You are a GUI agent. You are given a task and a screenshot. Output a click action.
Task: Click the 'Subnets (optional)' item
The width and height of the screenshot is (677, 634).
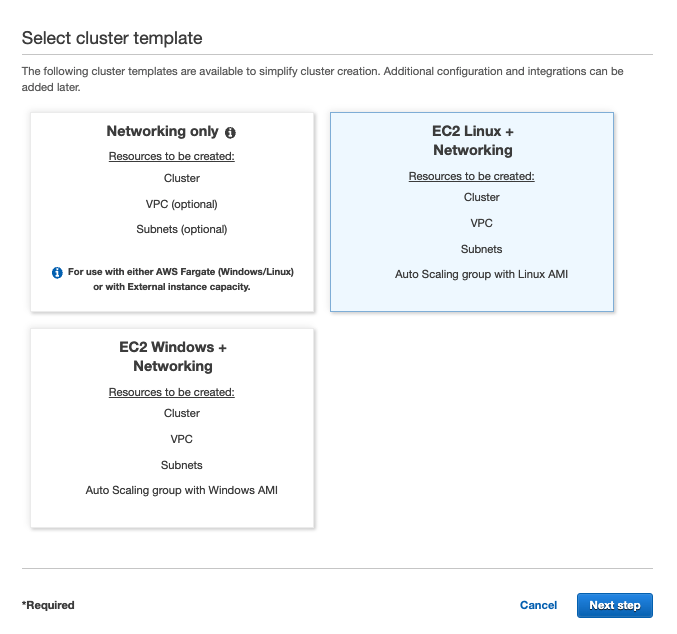coord(182,229)
